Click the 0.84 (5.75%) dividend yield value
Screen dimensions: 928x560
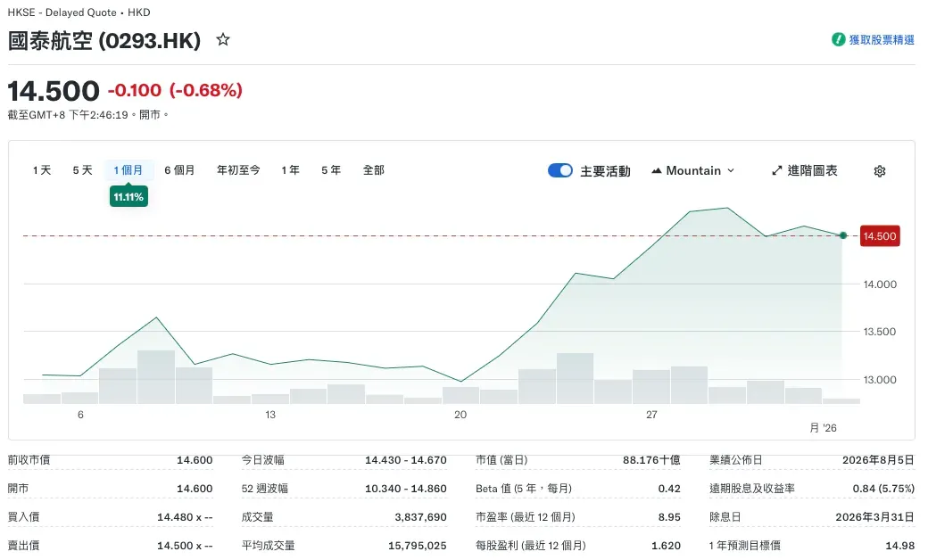pos(883,489)
